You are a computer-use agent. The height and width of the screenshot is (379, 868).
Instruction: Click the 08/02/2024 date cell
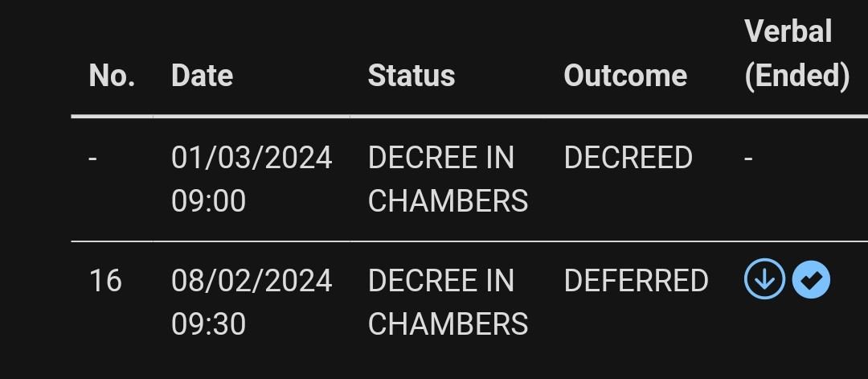click(252, 281)
